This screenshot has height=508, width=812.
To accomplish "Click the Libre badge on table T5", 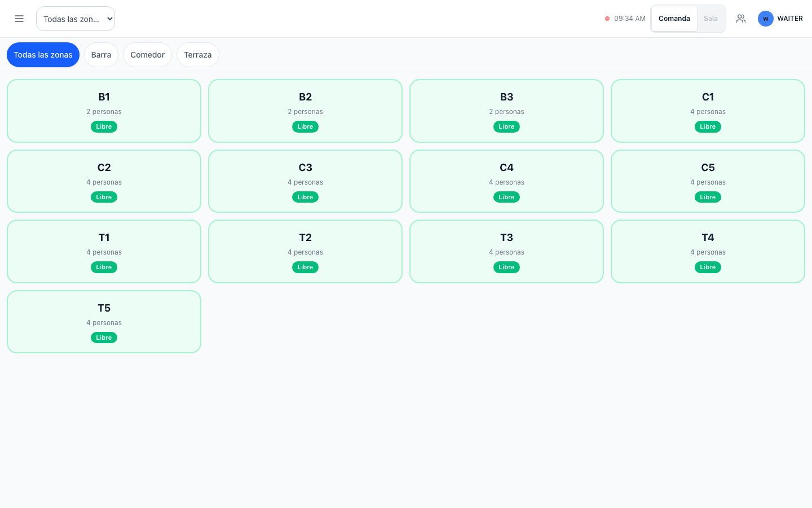I will pyautogui.click(x=104, y=338).
